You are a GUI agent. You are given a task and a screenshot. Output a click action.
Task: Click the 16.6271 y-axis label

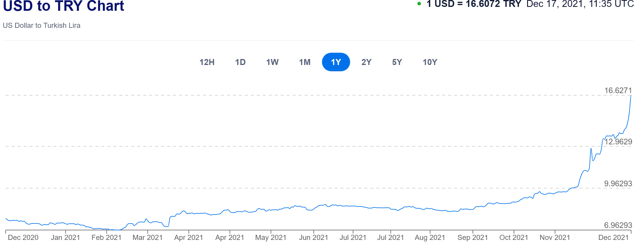(618, 90)
